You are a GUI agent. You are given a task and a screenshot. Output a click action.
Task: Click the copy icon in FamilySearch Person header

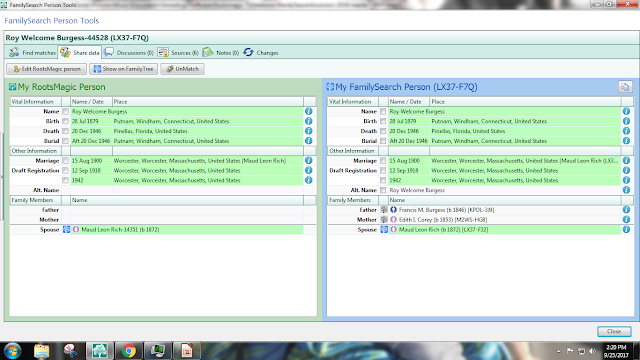click(625, 87)
